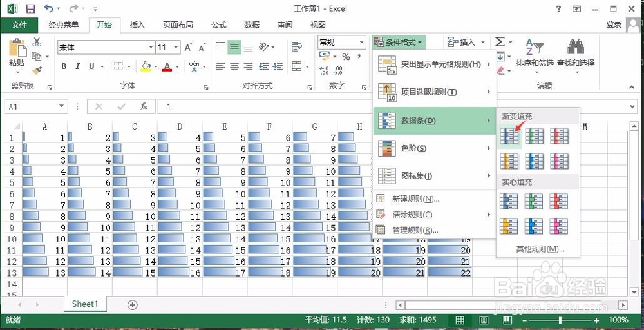Apply the red gradient fill data bar
644x330 pixels.
pos(560,136)
